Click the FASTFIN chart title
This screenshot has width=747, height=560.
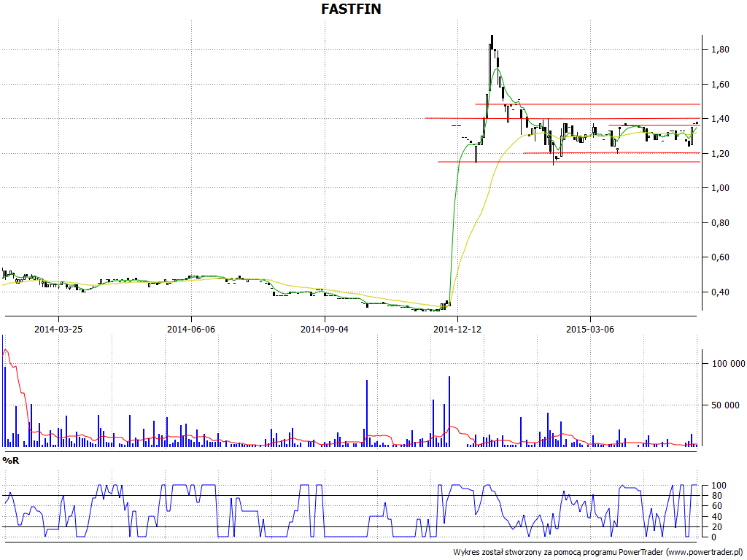click(351, 9)
